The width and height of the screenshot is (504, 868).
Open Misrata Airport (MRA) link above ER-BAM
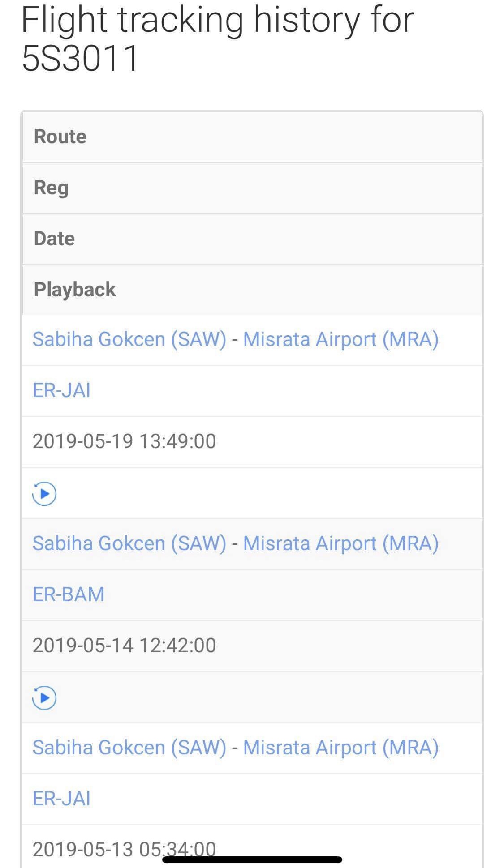click(x=340, y=543)
